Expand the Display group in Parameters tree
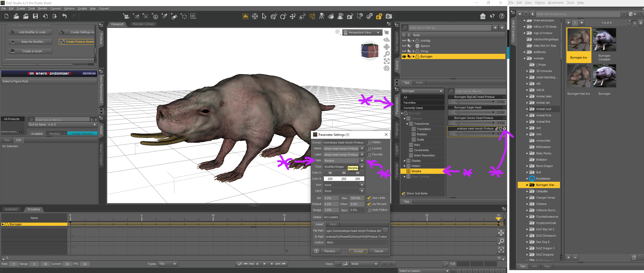644x273 pixels. coord(404,161)
